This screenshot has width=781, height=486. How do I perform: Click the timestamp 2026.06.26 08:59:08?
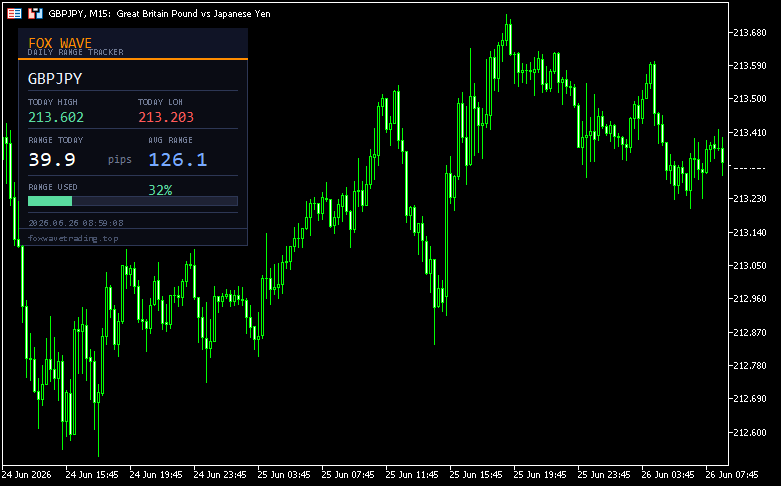tap(76, 223)
